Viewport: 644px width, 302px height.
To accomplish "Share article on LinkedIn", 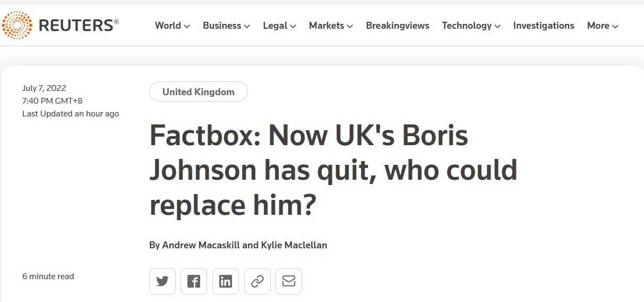I will pyautogui.click(x=226, y=281).
